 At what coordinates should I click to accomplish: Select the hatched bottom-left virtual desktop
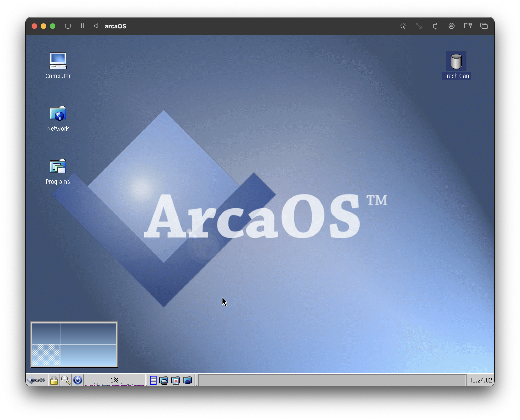(46, 355)
